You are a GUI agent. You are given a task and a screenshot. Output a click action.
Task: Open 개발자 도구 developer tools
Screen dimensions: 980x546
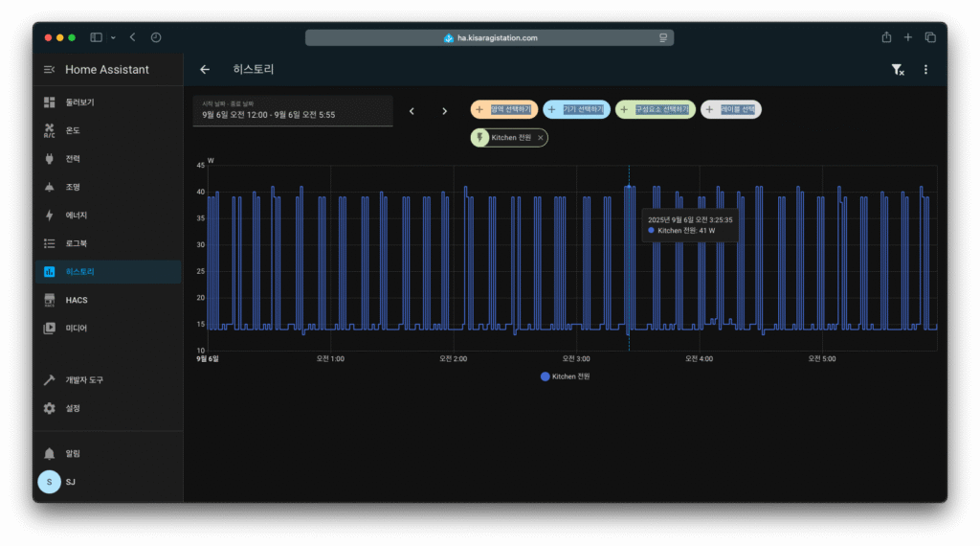[84, 380]
